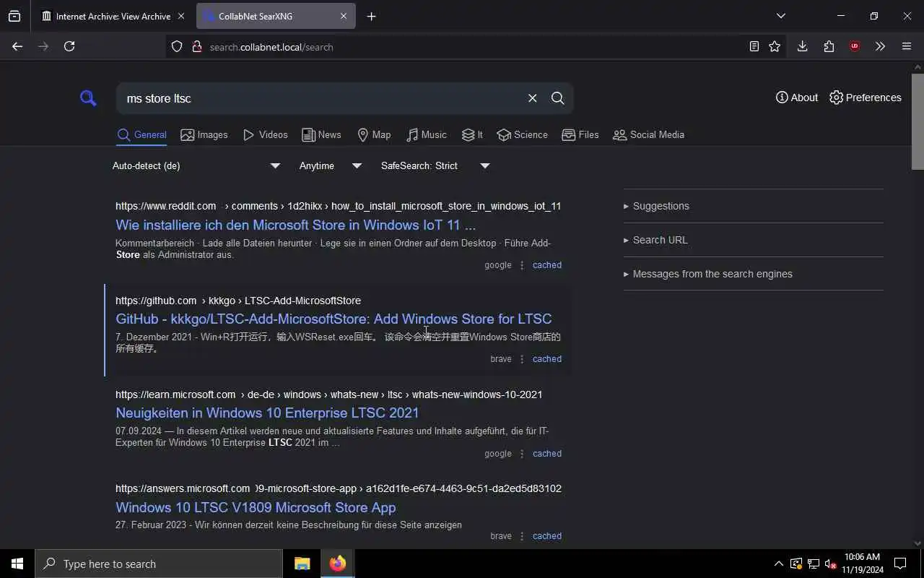Image resolution: width=924 pixels, height=578 pixels.
Task: Close the Internet Archive tab
Action: (180, 16)
